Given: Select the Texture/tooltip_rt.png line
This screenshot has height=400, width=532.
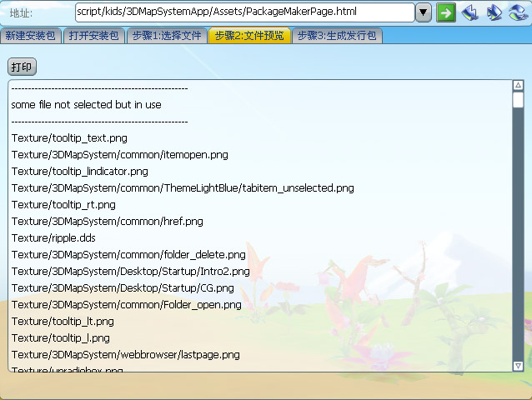Looking at the screenshot, I should [63, 205].
